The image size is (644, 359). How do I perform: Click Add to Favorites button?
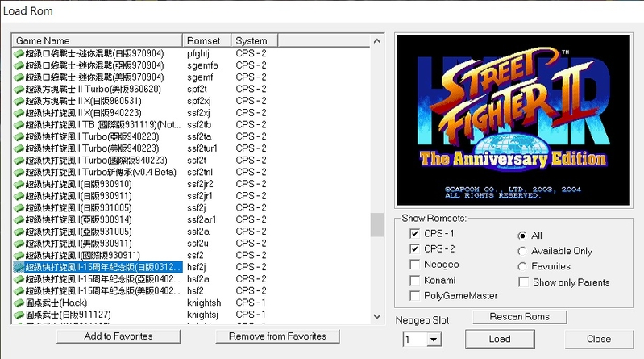tap(118, 336)
